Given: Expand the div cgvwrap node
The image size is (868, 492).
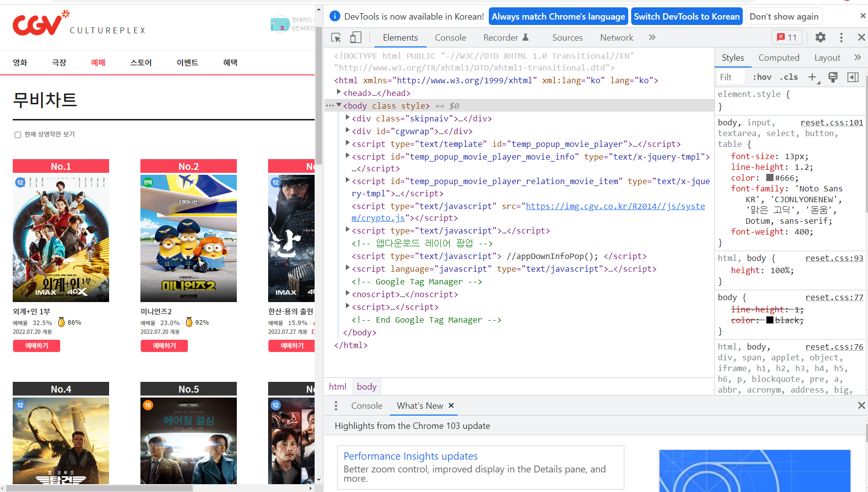Looking at the screenshot, I should 347,130.
